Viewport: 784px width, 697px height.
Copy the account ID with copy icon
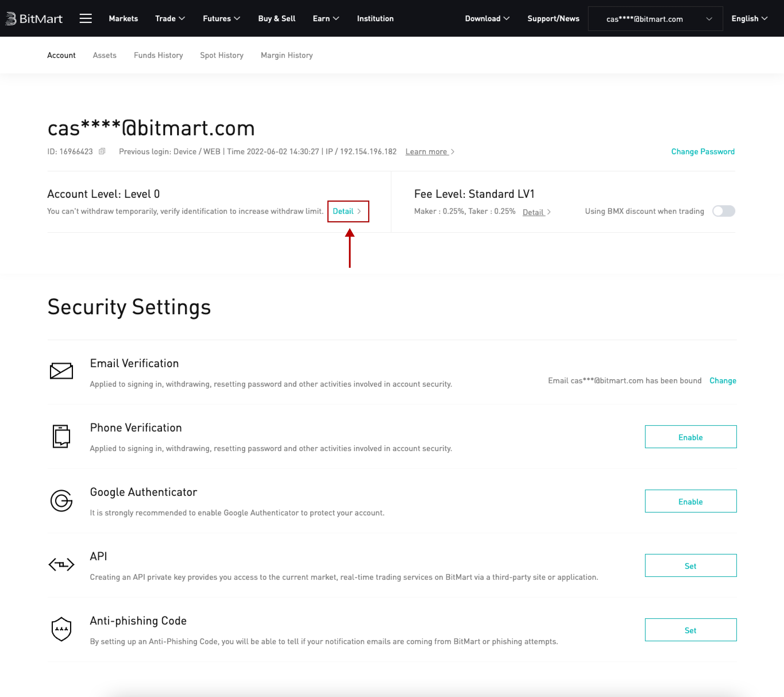point(102,151)
